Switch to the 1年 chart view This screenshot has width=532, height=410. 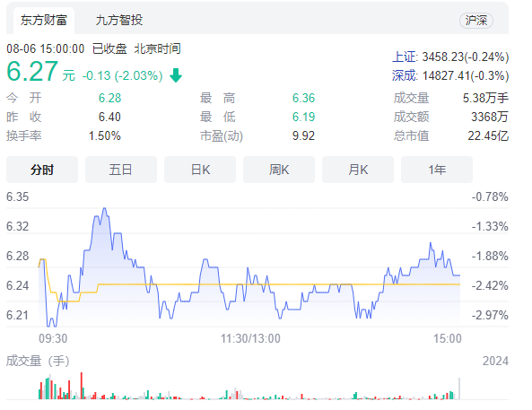(x=437, y=170)
